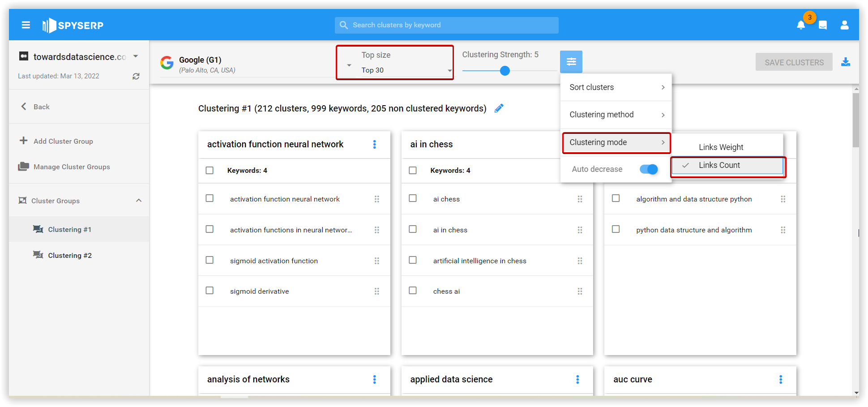Open clustering settings filter button
The width and height of the screenshot is (868, 407).
coord(571,62)
